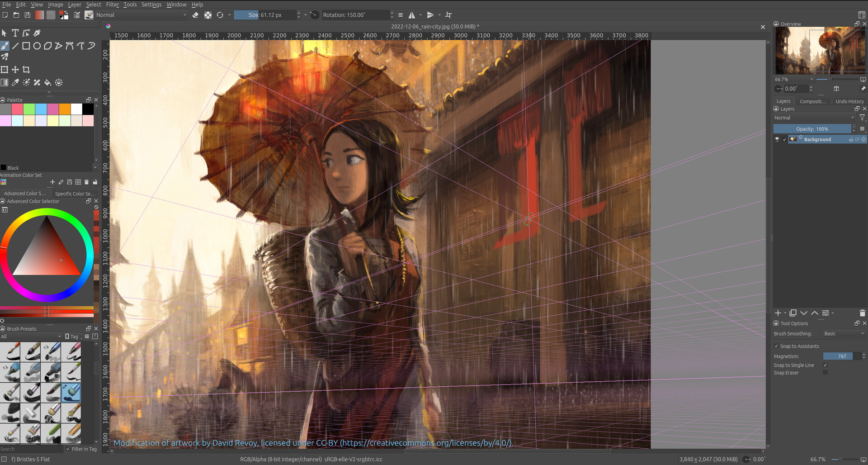This screenshot has width=868, height=465.
Task: Choose a different brush preset thumbnail
Action: (x=10, y=351)
